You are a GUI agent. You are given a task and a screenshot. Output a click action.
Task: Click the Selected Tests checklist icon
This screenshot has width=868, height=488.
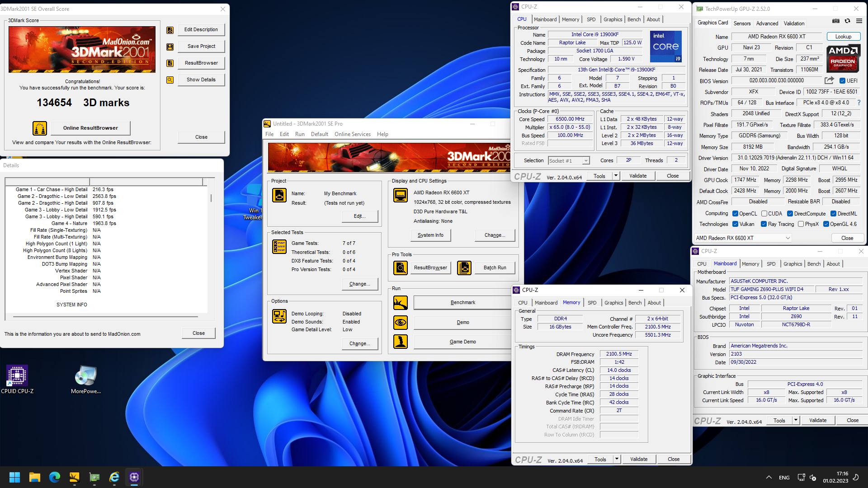[279, 246]
